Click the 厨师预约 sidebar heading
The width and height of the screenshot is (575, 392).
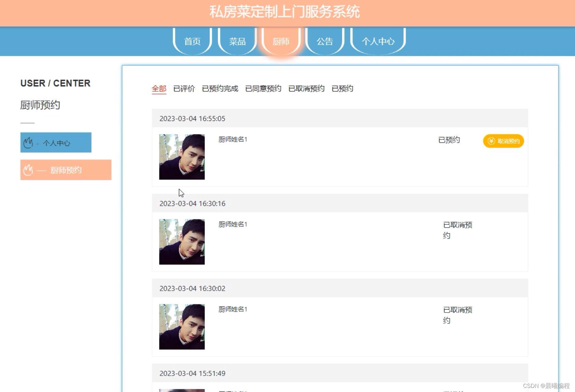tap(40, 105)
